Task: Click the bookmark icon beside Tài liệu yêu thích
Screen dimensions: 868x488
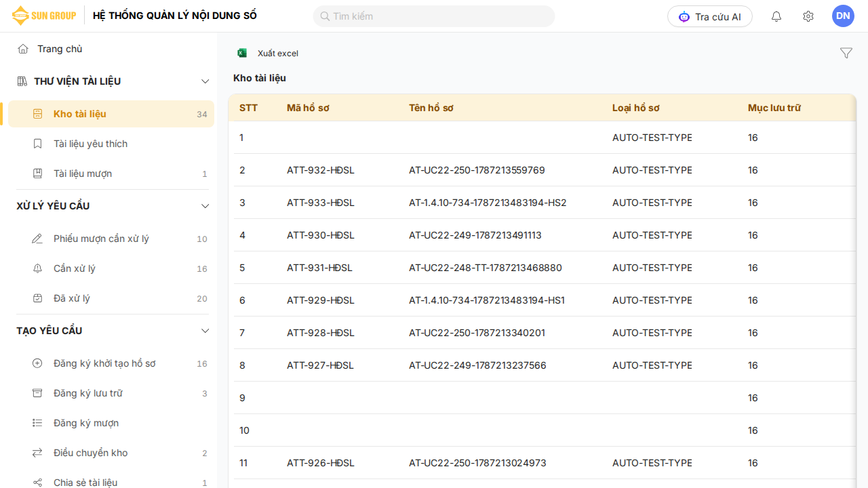Action: [x=38, y=144]
